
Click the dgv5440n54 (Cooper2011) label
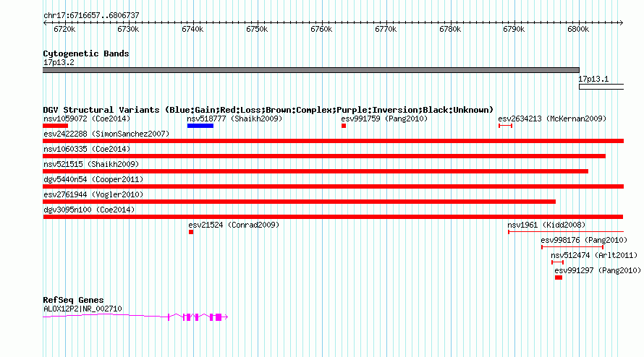point(93,179)
